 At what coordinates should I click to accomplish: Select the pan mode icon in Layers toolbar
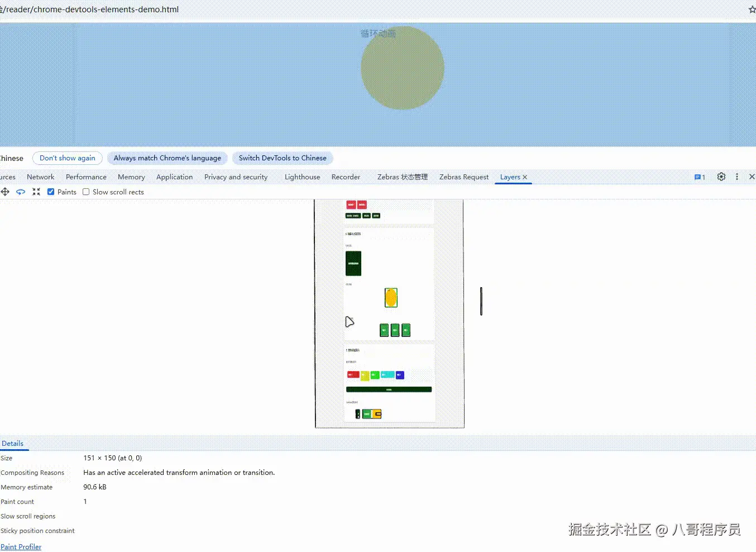point(5,192)
